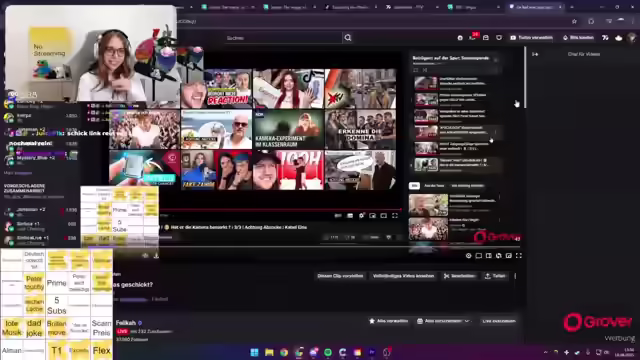Toggle the playlist loop icon
Screen dimensions: 640x360
pos(416,70)
